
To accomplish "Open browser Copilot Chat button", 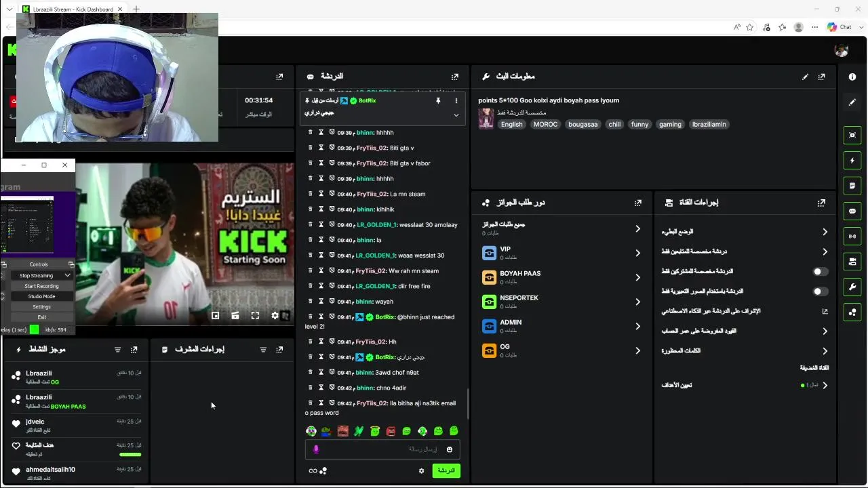I will pyautogui.click(x=840, y=27).
